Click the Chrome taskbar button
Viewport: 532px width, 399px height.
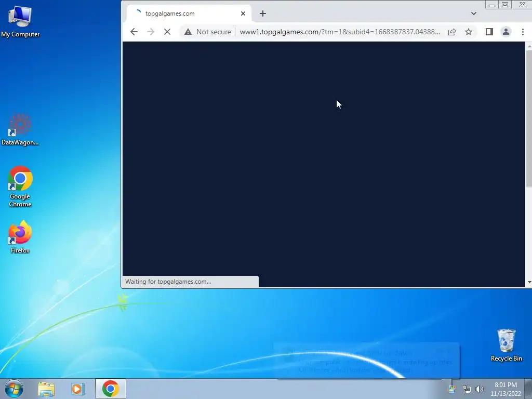tap(111, 389)
